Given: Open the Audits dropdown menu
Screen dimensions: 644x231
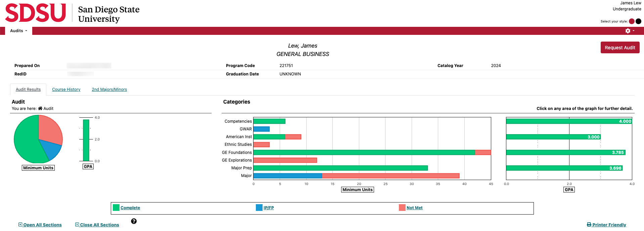Looking at the screenshot, I should pyautogui.click(x=18, y=31).
